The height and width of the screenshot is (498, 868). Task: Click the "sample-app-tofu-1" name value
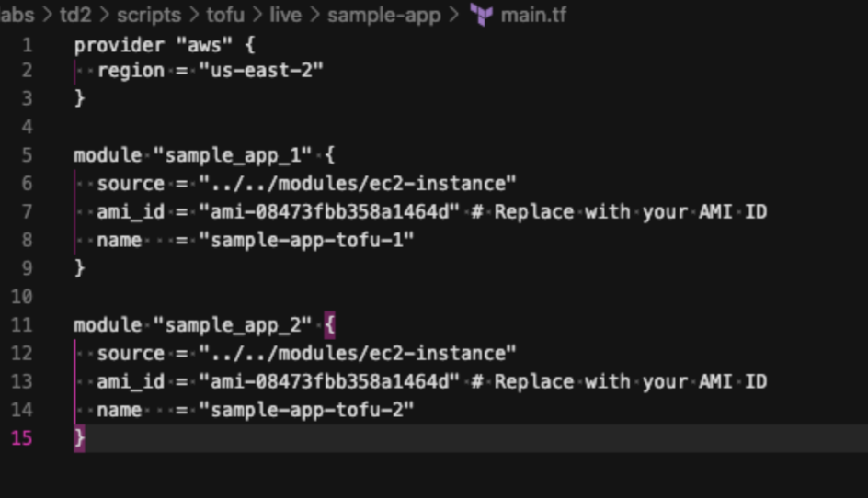pos(313,240)
